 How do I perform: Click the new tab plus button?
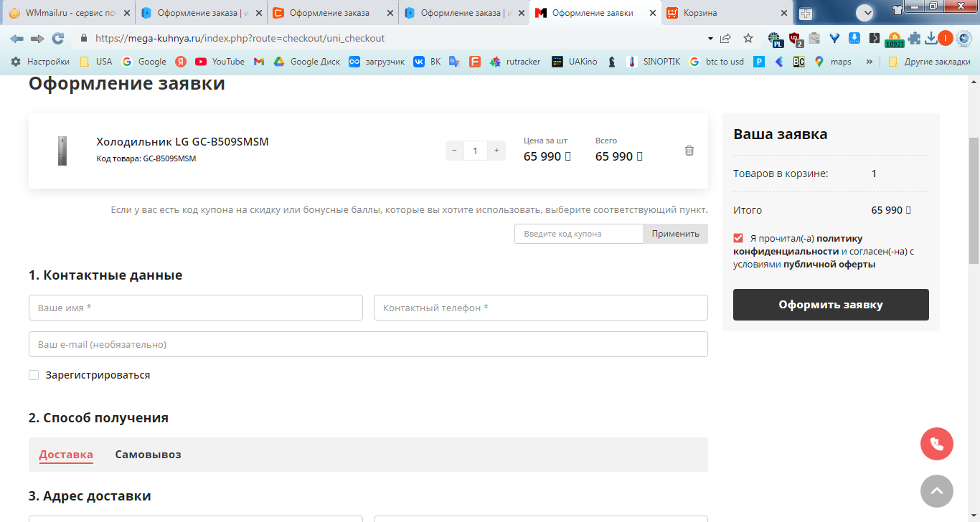point(806,14)
